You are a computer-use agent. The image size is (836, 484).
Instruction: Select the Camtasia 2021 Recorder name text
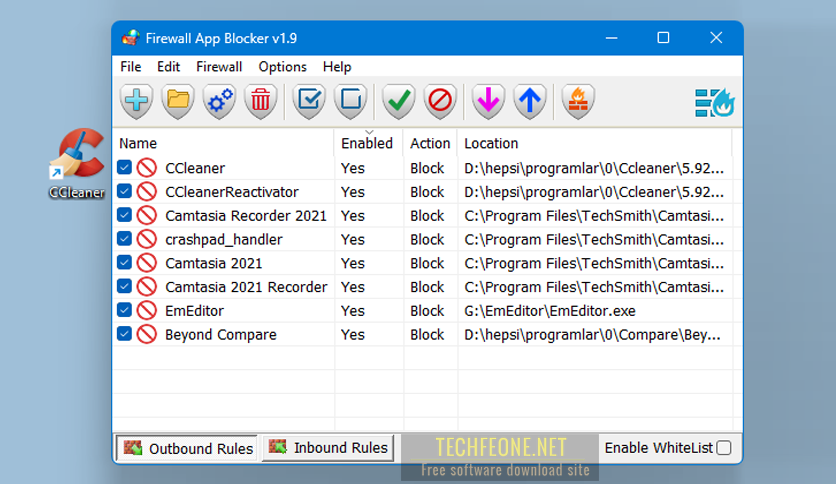tap(246, 287)
